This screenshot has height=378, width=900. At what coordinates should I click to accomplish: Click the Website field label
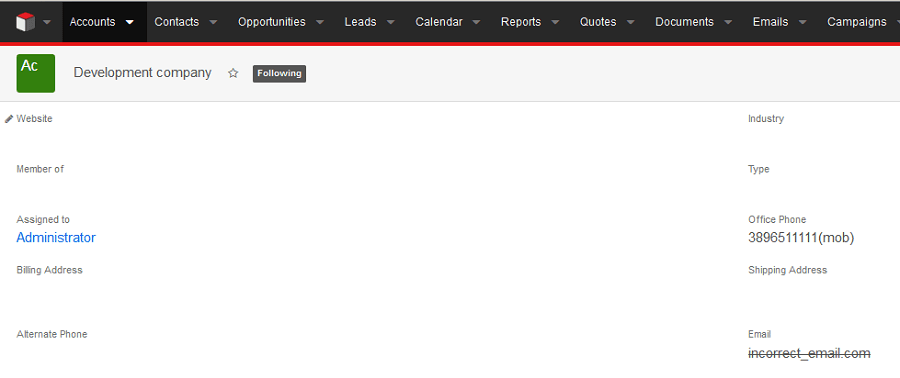point(34,119)
